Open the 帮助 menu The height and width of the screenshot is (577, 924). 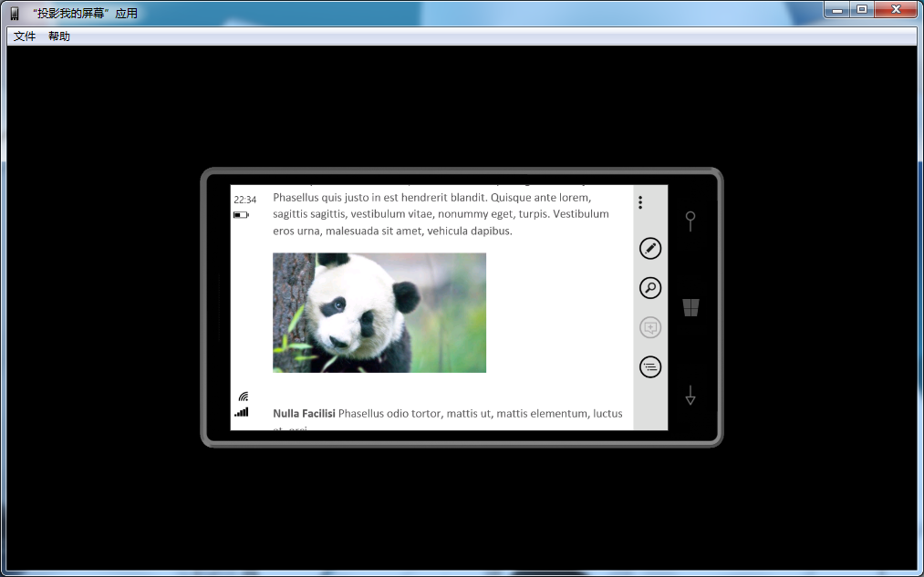click(x=59, y=36)
